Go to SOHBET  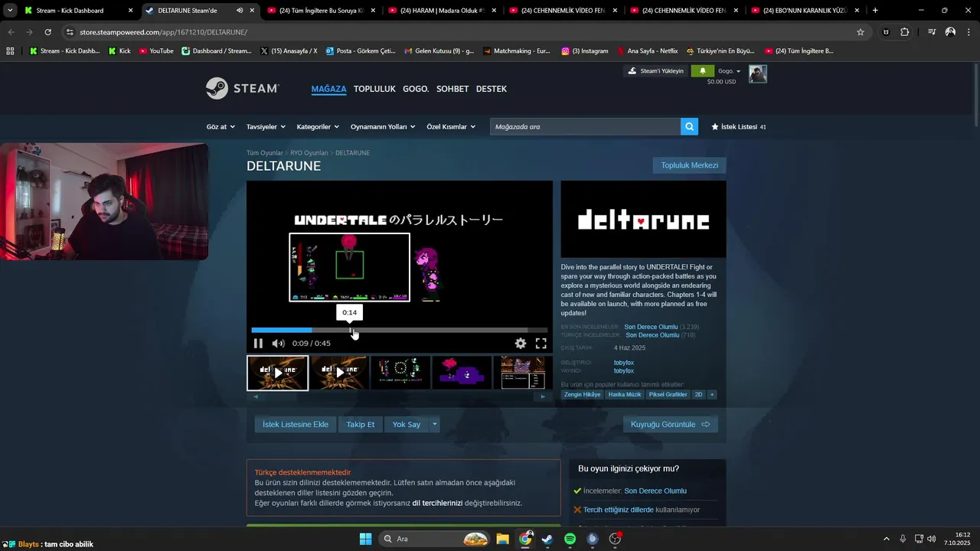coord(452,89)
